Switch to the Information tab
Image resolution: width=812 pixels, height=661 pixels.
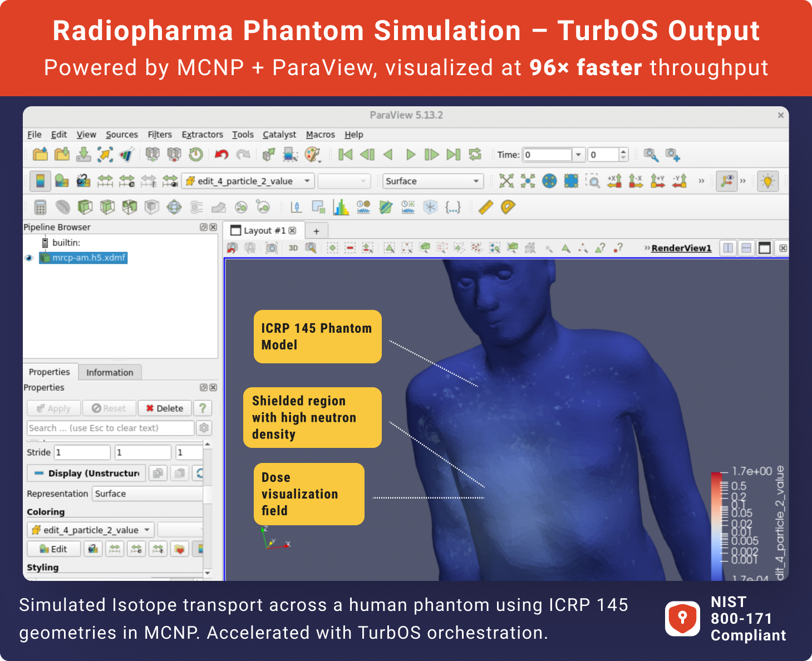(x=110, y=372)
